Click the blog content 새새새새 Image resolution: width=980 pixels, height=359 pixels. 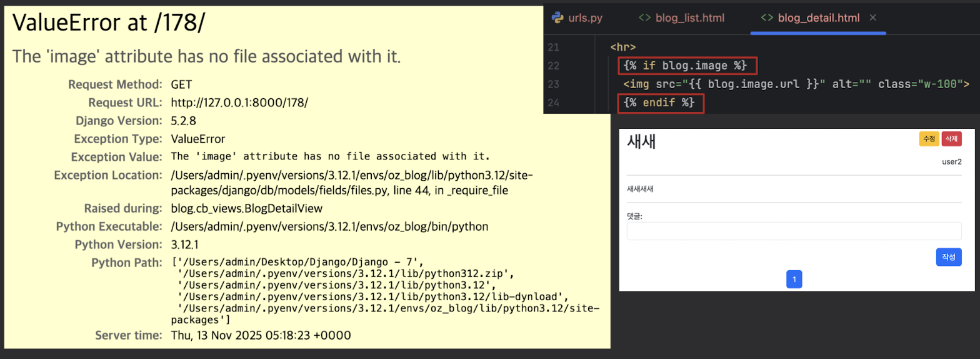coord(640,188)
